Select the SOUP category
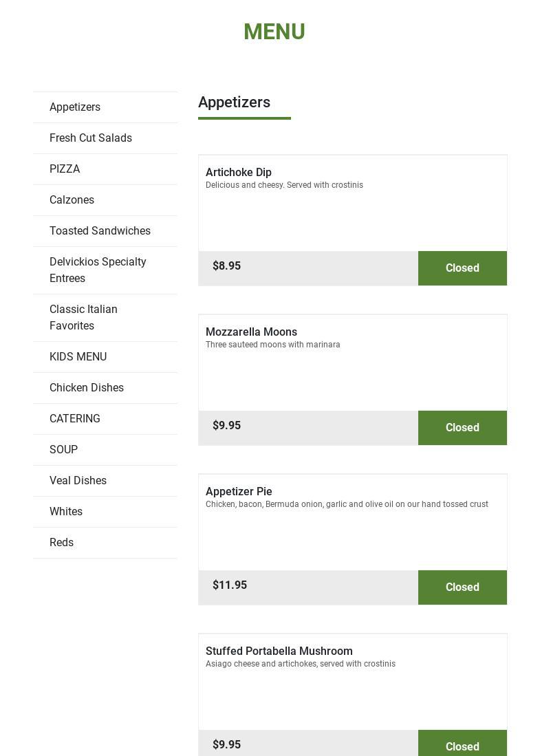Screen dimensions: 540x756 (x=63, y=450)
